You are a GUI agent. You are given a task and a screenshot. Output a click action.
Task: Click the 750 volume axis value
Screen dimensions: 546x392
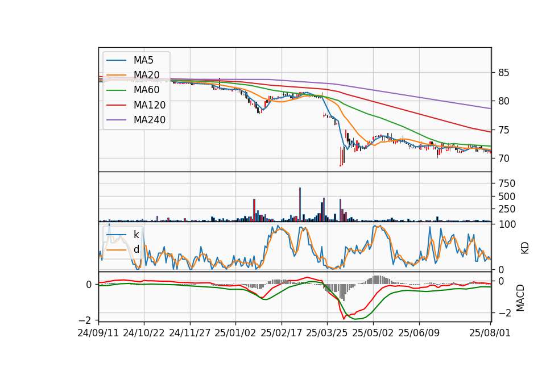[507, 184]
